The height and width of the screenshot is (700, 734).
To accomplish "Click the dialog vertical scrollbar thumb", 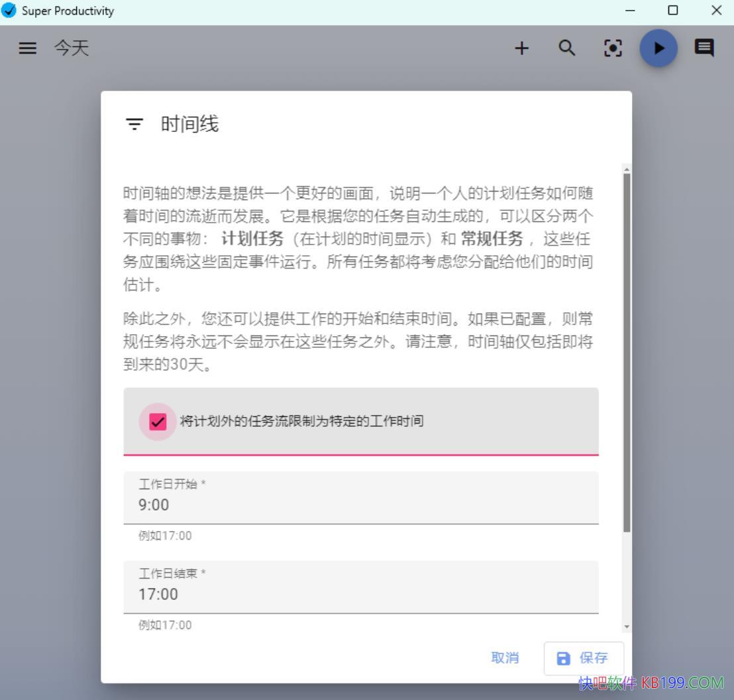I will pyautogui.click(x=627, y=351).
